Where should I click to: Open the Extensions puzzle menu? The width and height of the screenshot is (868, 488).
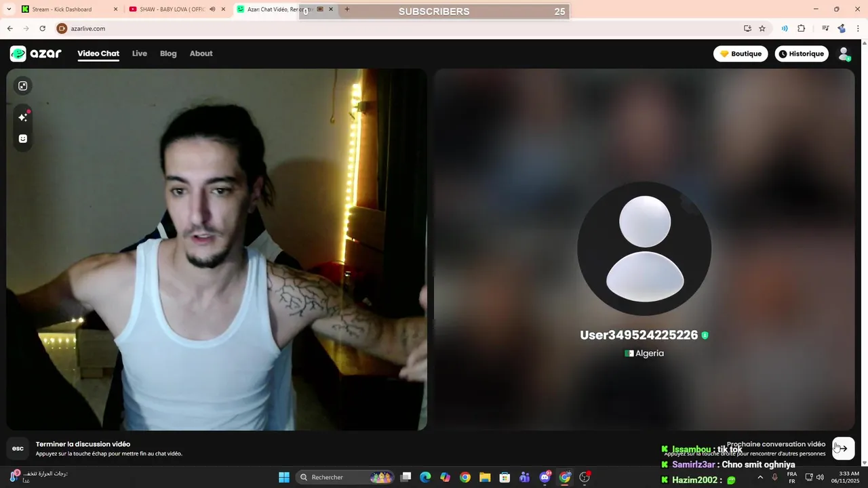pos(802,28)
